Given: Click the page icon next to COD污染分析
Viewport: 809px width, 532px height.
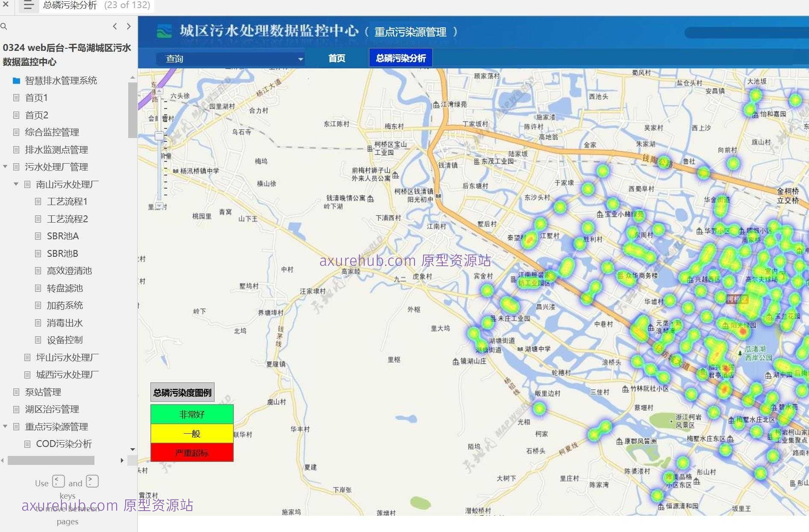Looking at the screenshot, I should 27,444.
